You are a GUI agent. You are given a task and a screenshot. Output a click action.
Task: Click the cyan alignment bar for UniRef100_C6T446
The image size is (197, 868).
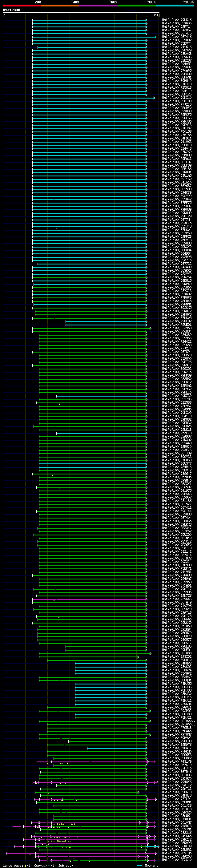click(x=94, y=37)
